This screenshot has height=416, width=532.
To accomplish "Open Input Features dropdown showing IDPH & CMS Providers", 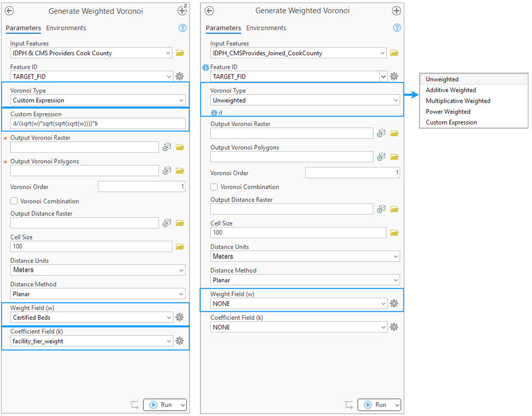I will 91,53.
